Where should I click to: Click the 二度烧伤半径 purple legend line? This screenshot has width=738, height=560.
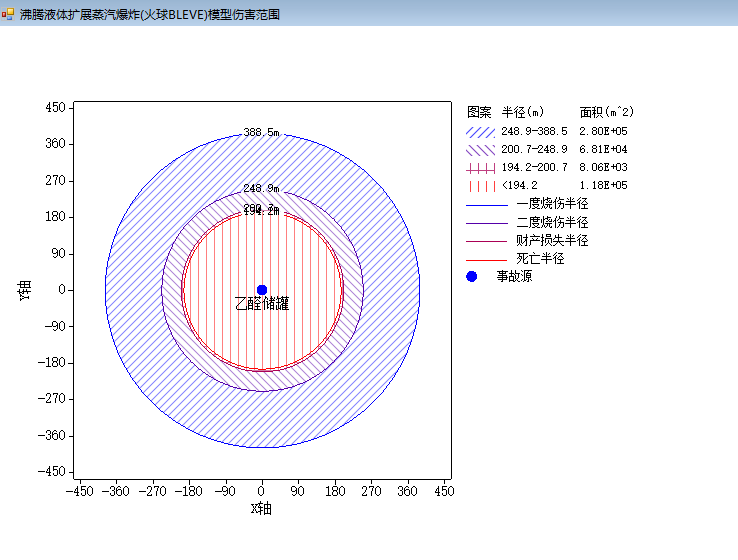[x=487, y=223]
